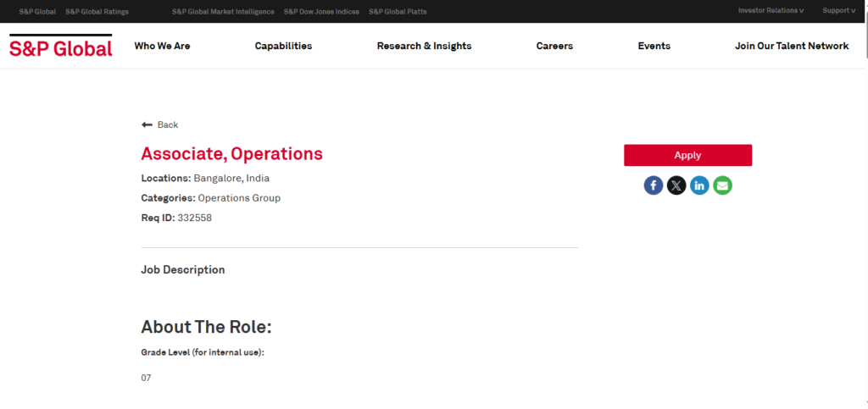Screen dimensions: 868x409
Task: Select the grade level value 07
Action: (x=146, y=378)
